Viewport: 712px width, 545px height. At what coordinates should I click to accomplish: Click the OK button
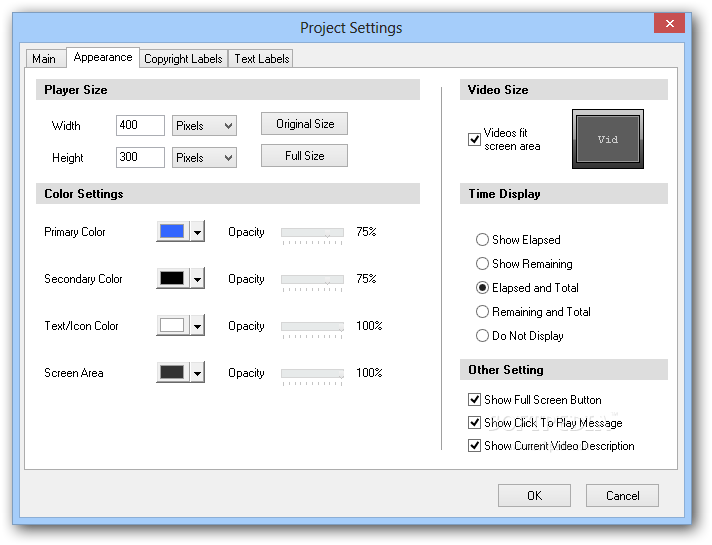coord(534,495)
